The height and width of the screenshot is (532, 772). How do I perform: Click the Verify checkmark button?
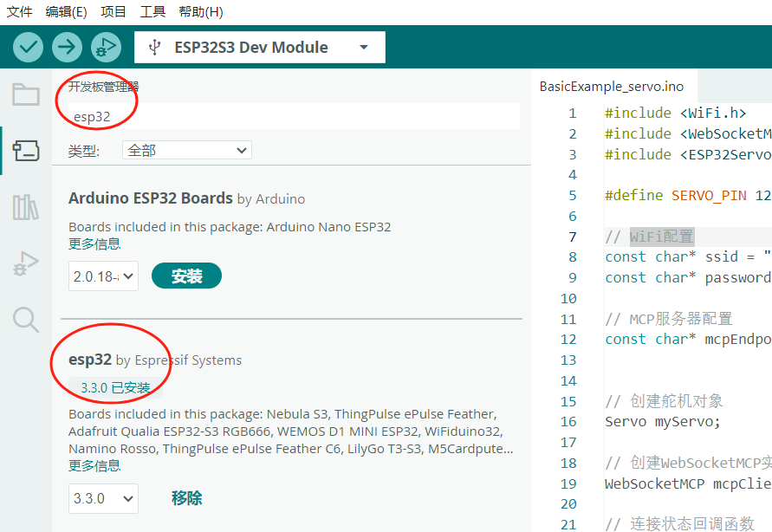tap(28, 48)
